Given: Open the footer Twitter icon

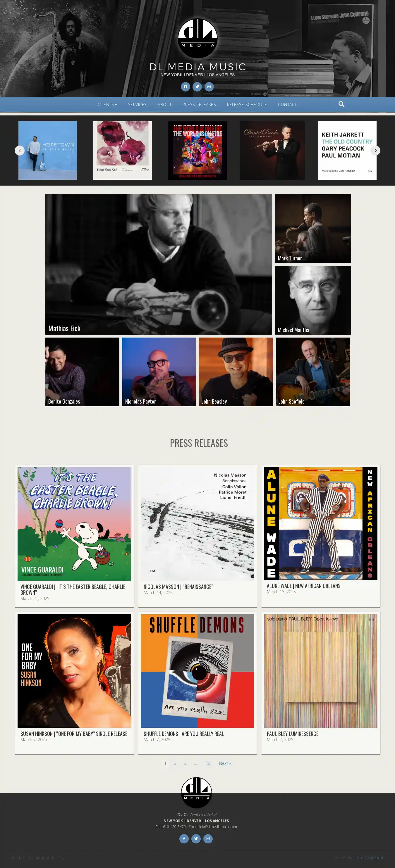Looking at the screenshot, I should pyautogui.click(x=196, y=838).
